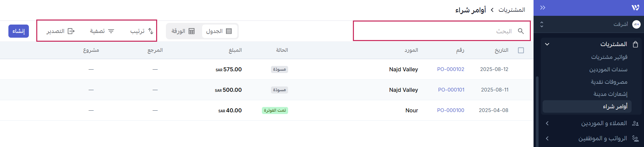
Task: Open the أشرفت account switcher
Action: [x=542, y=24]
